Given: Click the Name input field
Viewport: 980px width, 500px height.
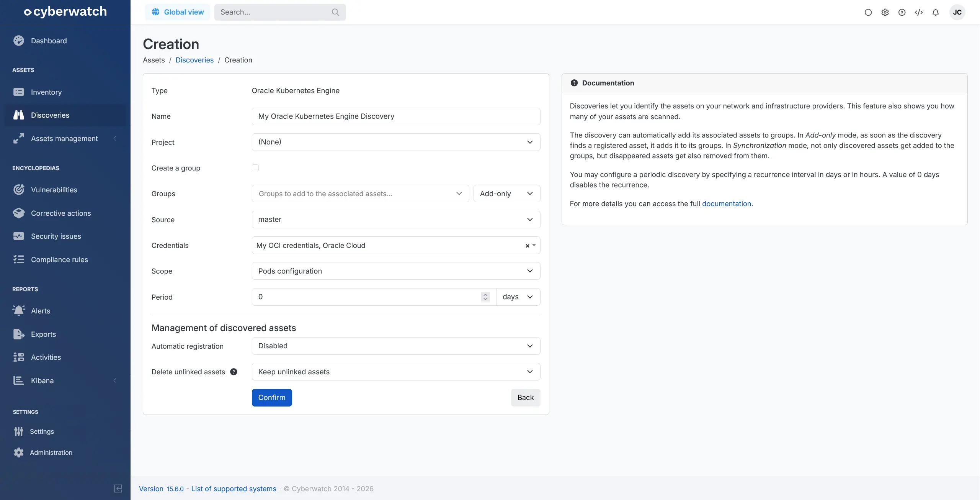Looking at the screenshot, I should pos(396,116).
